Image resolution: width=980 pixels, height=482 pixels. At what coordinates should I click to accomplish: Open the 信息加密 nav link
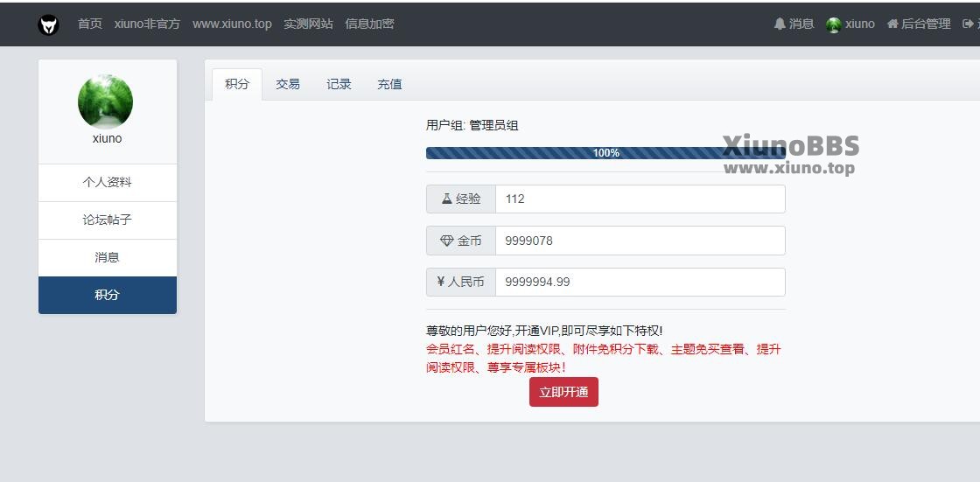coord(369,24)
